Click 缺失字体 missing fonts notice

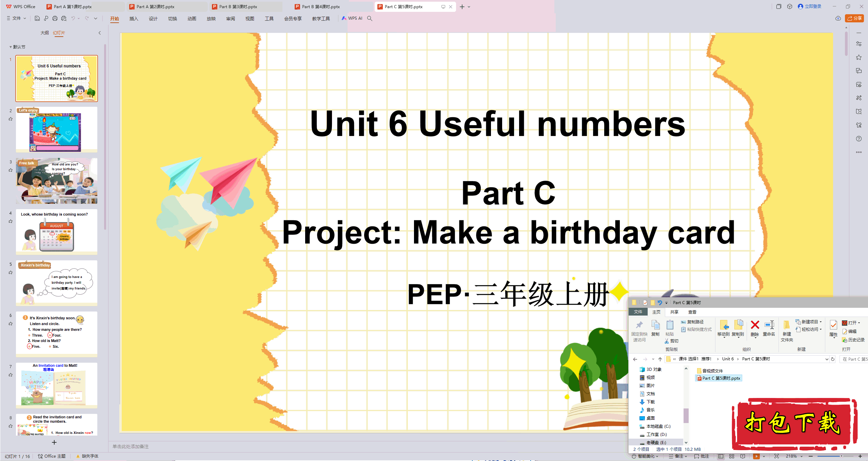coord(87,456)
